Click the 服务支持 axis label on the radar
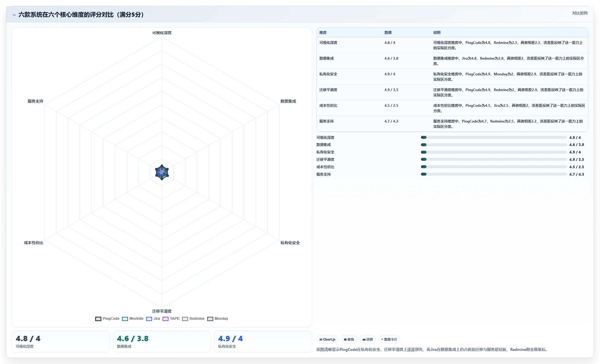 tap(35, 101)
